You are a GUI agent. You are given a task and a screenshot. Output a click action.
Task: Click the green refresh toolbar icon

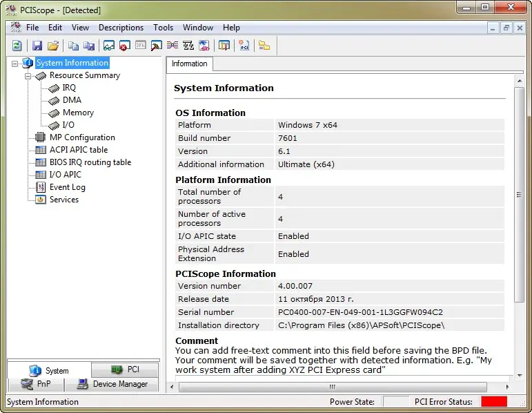point(17,46)
